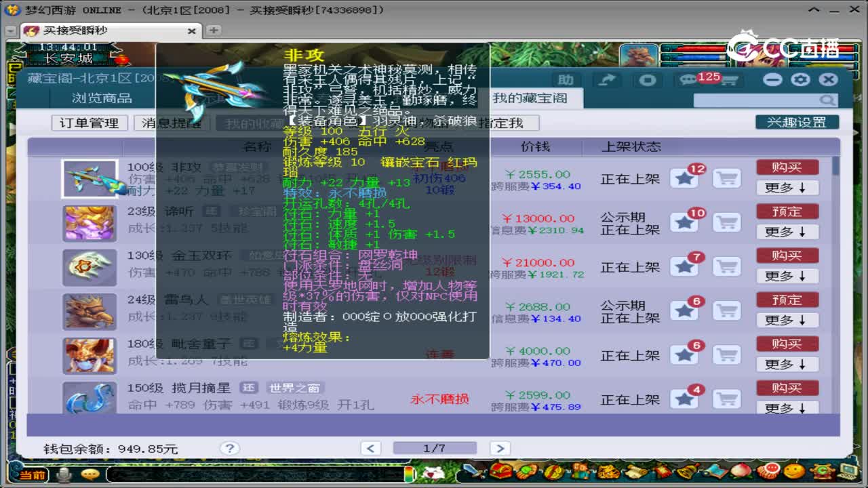
Task: Toggle favorite star with 12 badge
Action: 684,179
